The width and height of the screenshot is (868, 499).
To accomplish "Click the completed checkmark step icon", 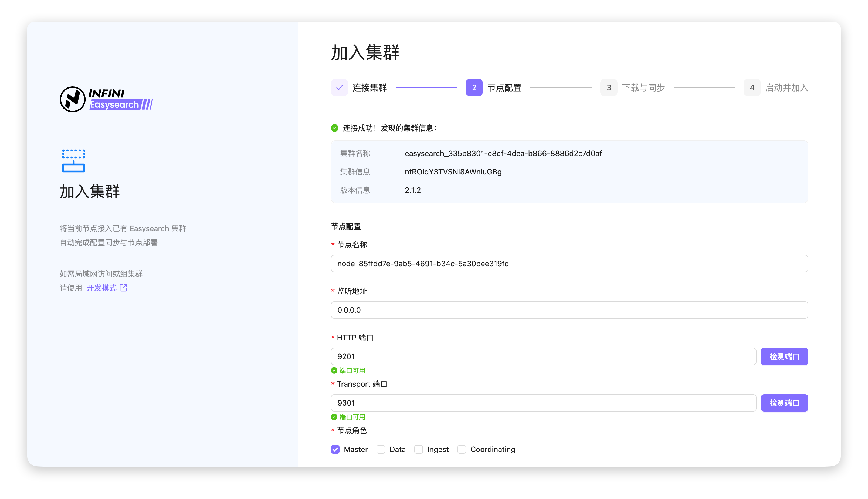I will pyautogui.click(x=339, y=88).
